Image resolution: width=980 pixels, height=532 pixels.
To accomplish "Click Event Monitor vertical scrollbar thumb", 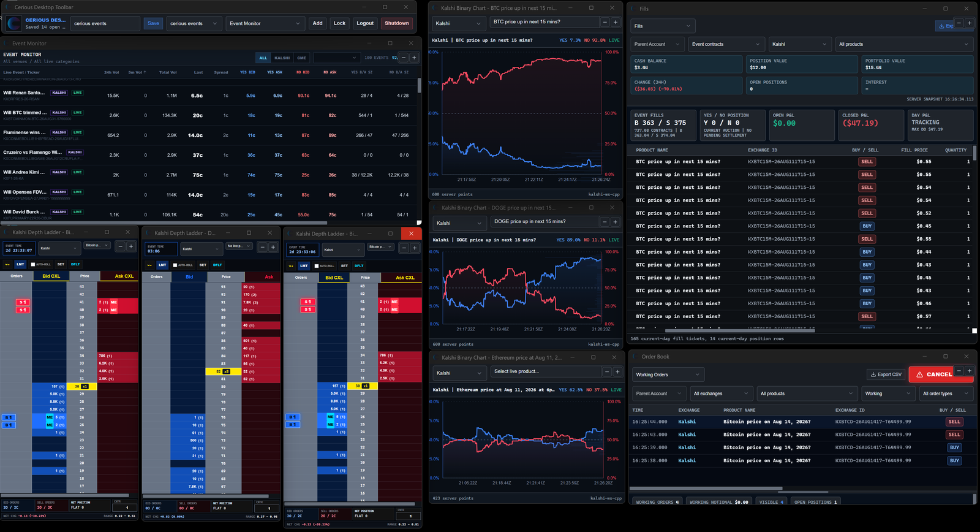I will point(419,85).
